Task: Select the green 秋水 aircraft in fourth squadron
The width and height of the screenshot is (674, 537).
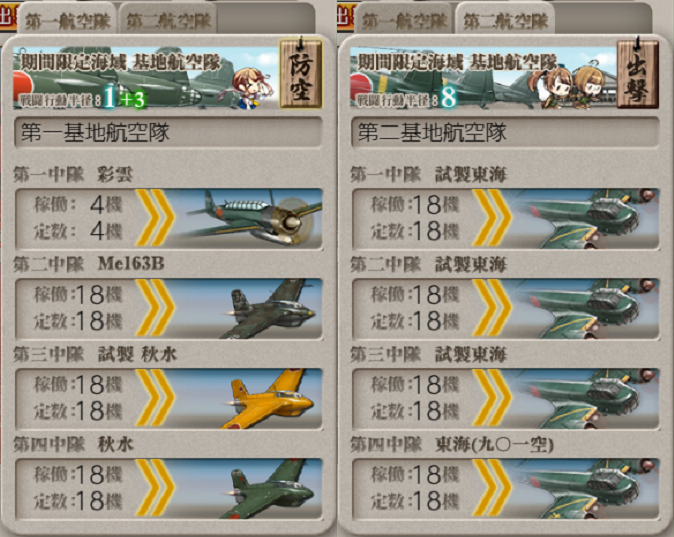Action: click(245, 488)
